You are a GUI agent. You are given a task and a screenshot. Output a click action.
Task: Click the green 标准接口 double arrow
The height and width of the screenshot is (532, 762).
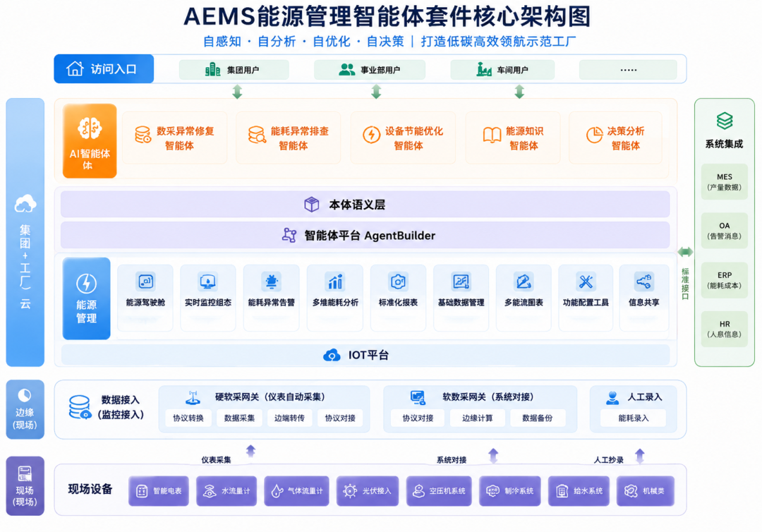pyautogui.click(x=685, y=252)
